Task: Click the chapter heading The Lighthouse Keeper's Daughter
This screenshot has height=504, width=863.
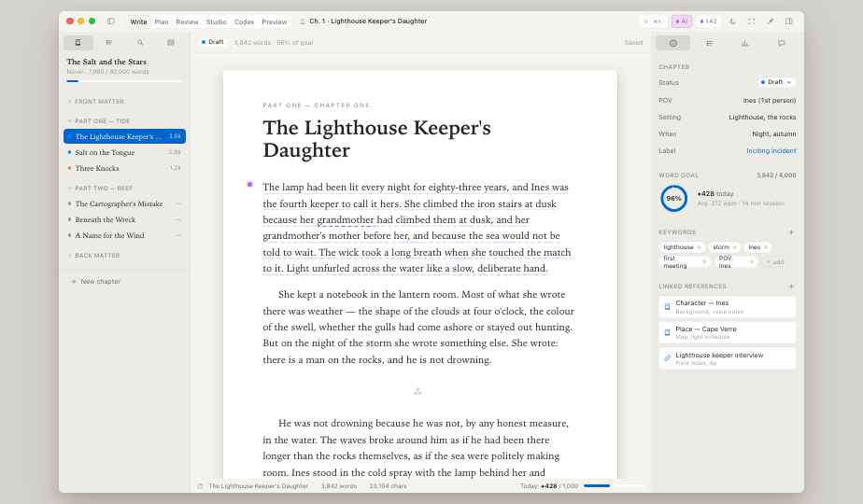Action: (x=376, y=139)
